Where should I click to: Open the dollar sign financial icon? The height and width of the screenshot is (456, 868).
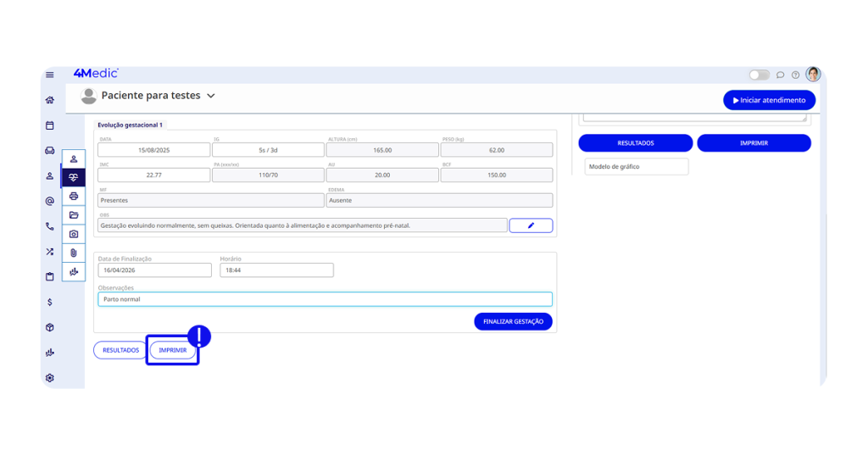coord(50,302)
